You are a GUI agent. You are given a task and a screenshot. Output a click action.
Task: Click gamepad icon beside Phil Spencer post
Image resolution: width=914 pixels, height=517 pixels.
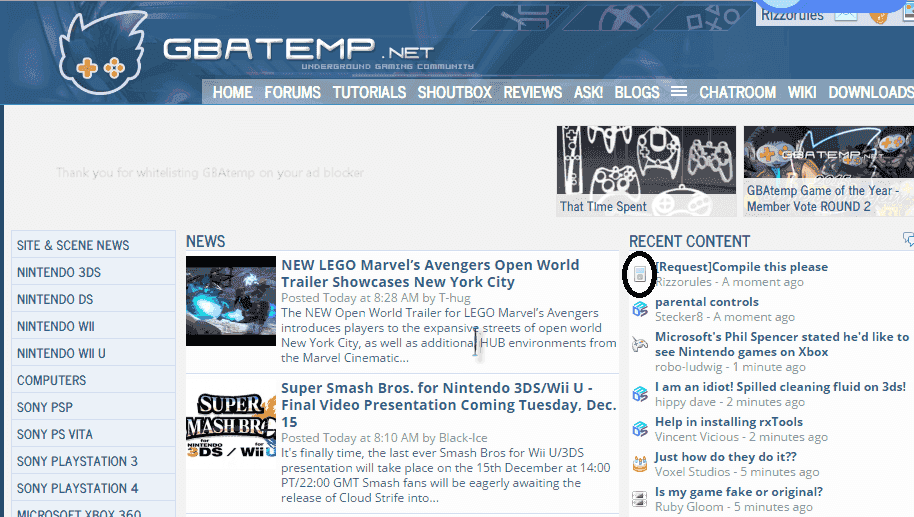[640, 344]
